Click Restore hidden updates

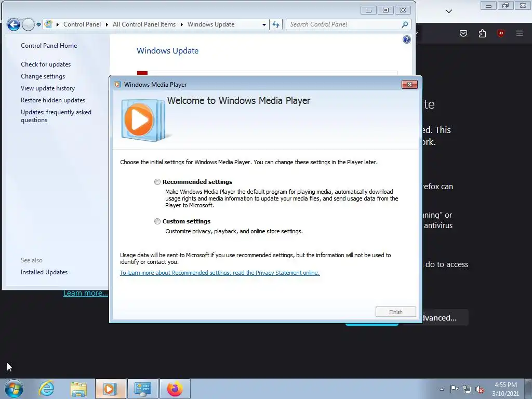(x=53, y=100)
